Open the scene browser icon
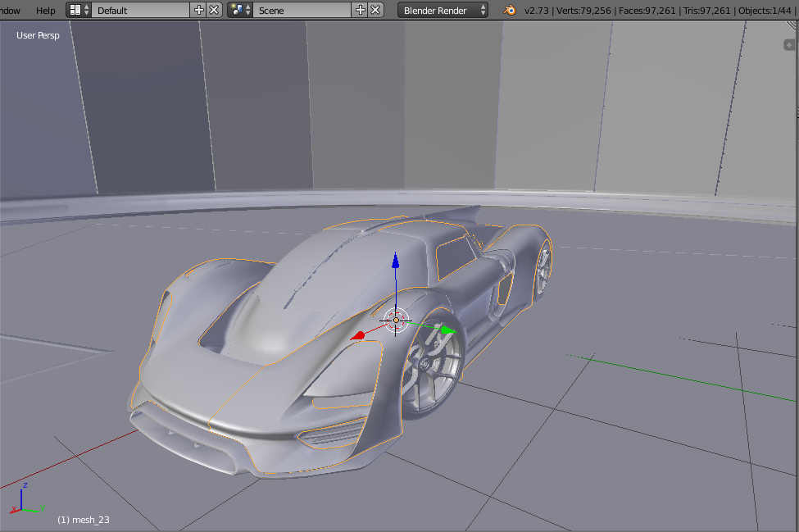Image resolution: width=799 pixels, height=532 pixels. 240,10
